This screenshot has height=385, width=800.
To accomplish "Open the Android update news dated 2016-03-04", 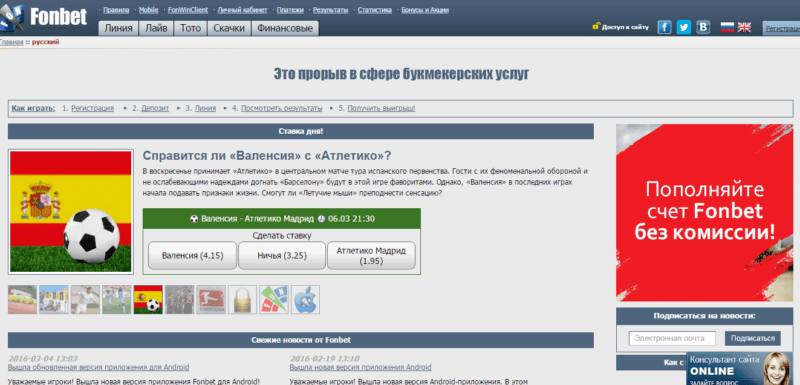I will click(x=98, y=367).
